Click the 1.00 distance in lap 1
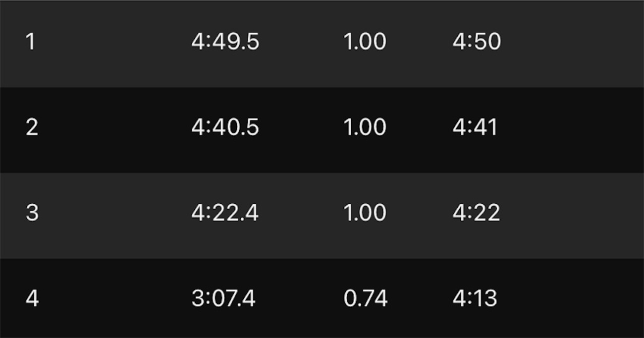 (x=365, y=42)
